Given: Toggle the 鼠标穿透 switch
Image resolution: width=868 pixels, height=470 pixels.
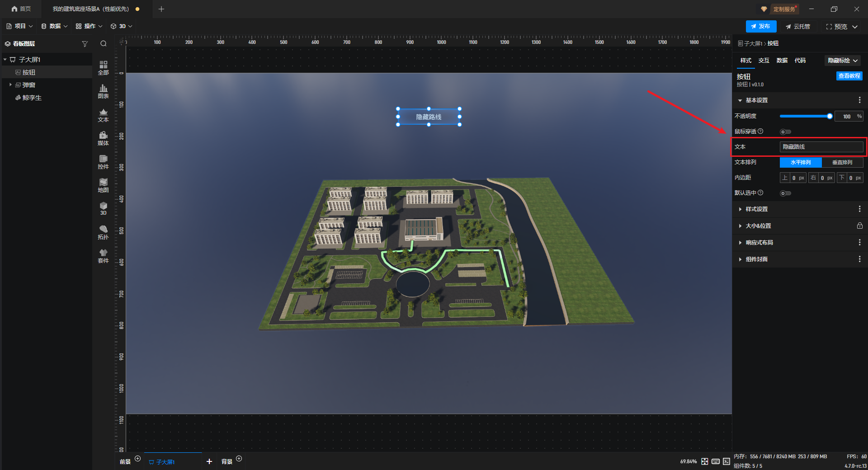Looking at the screenshot, I should click(x=785, y=132).
